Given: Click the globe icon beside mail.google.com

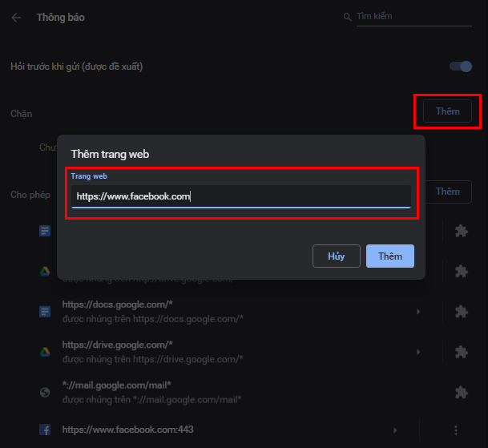Looking at the screenshot, I should point(45,392).
